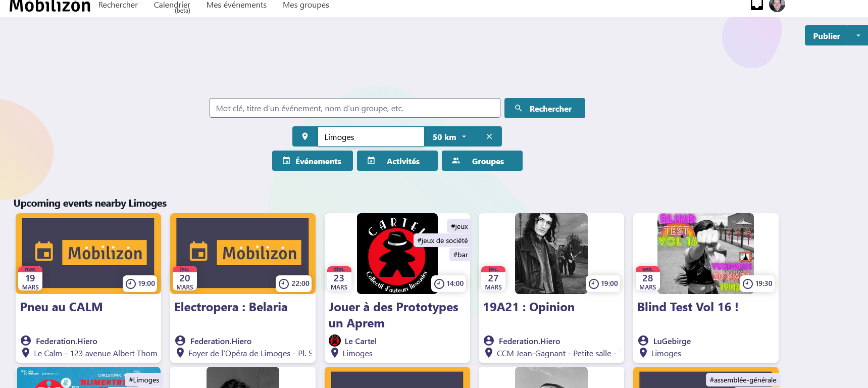The width and height of the screenshot is (868, 388).
Task: Click the Cartel meeple logo image
Action: tap(397, 254)
